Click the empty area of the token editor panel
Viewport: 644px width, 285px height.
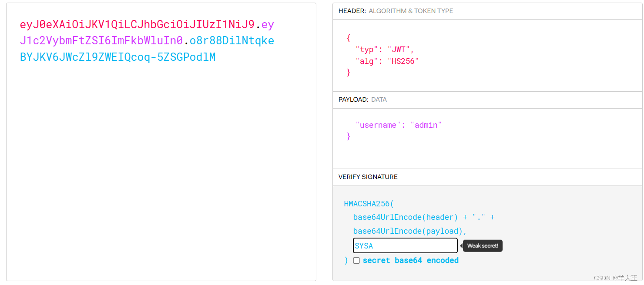(x=161, y=174)
